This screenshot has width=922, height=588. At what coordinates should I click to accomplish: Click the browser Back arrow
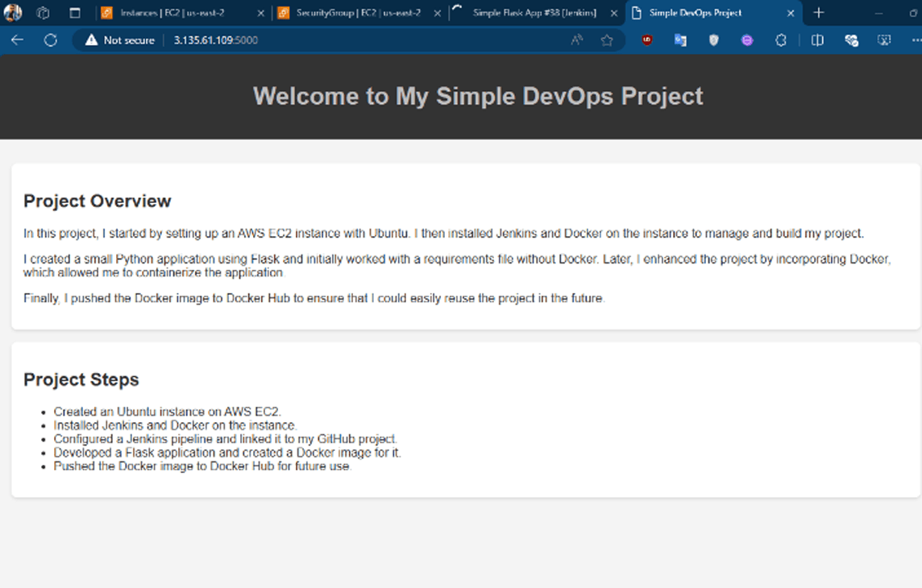click(17, 40)
